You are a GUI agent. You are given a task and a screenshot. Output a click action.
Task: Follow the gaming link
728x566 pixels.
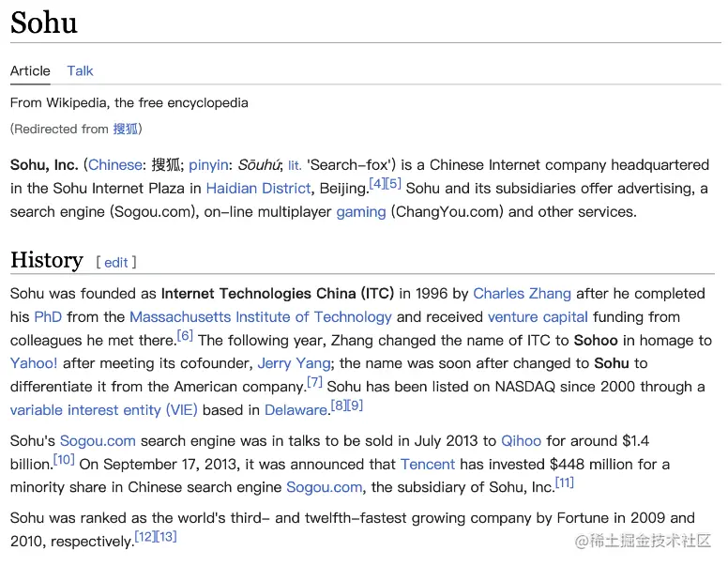361,212
